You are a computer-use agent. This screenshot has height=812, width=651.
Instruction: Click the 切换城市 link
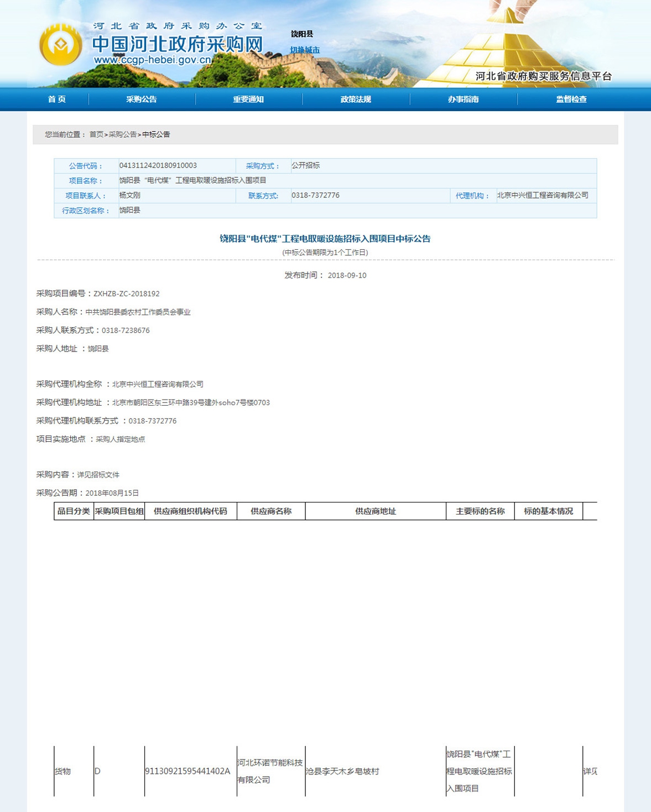(x=305, y=50)
